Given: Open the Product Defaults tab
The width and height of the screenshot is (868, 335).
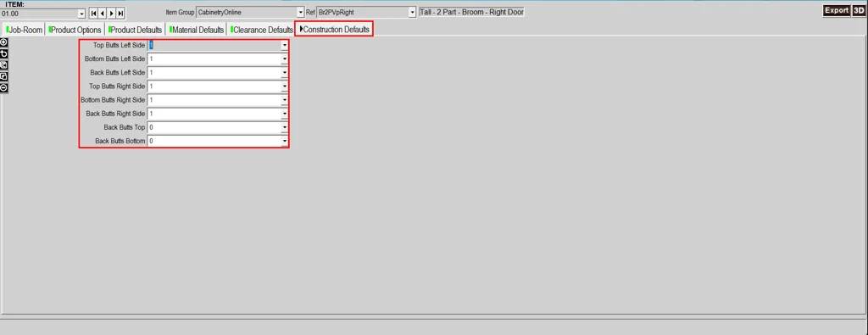Looking at the screenshot, I should [135, 30].
